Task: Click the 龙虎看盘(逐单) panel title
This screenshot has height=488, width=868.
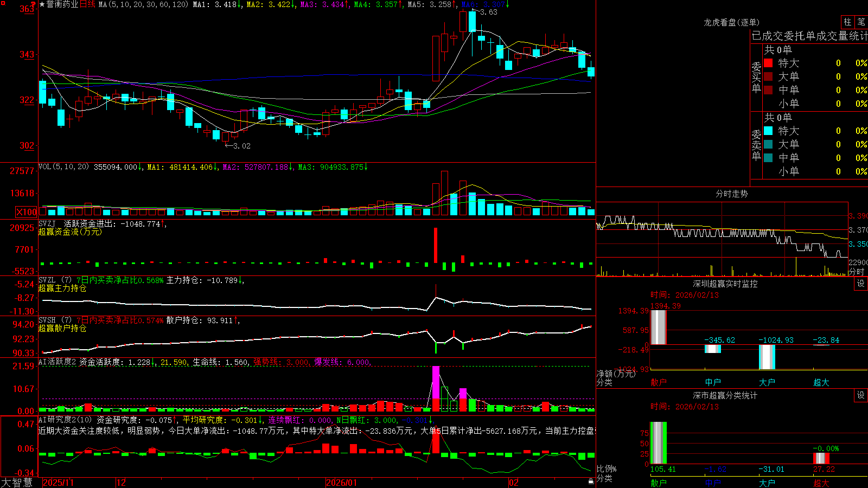Action: (x=731, y=22)
